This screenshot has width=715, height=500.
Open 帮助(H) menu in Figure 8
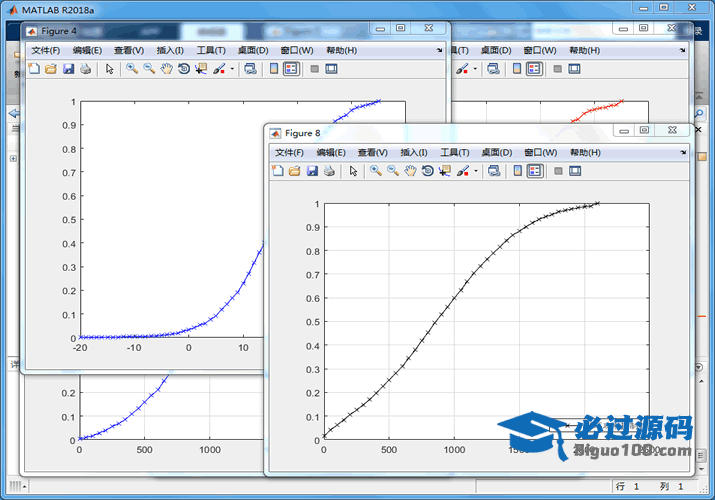585,152
